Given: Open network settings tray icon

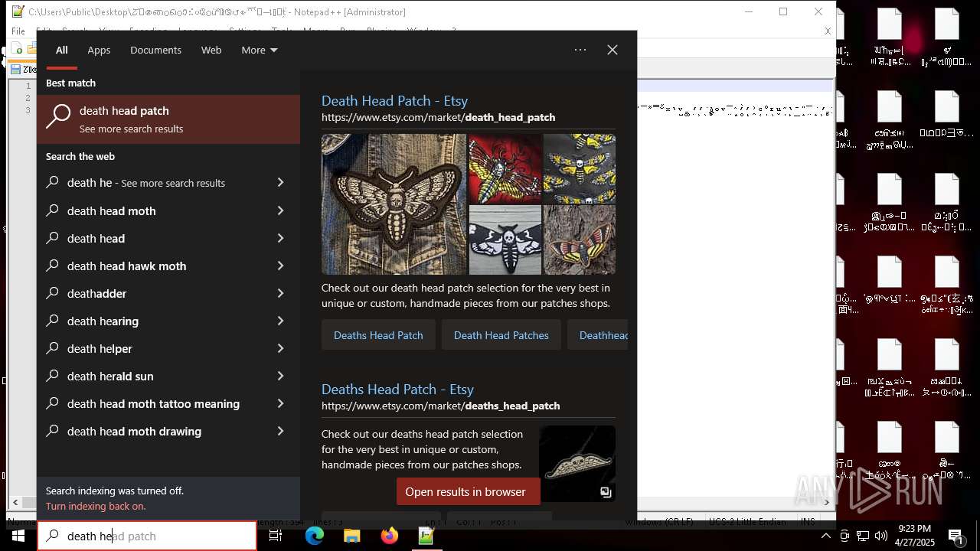Looking at the screenshot, I should pos(862,536).
